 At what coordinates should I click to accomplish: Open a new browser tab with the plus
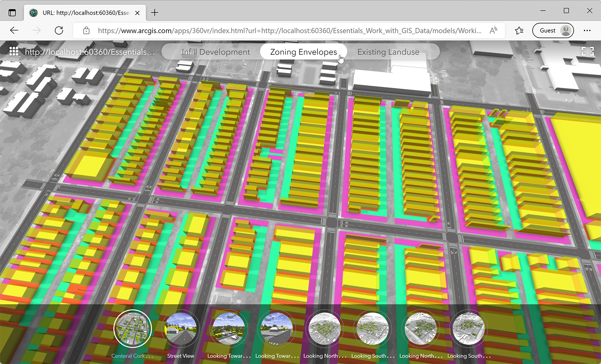(155, 12)
